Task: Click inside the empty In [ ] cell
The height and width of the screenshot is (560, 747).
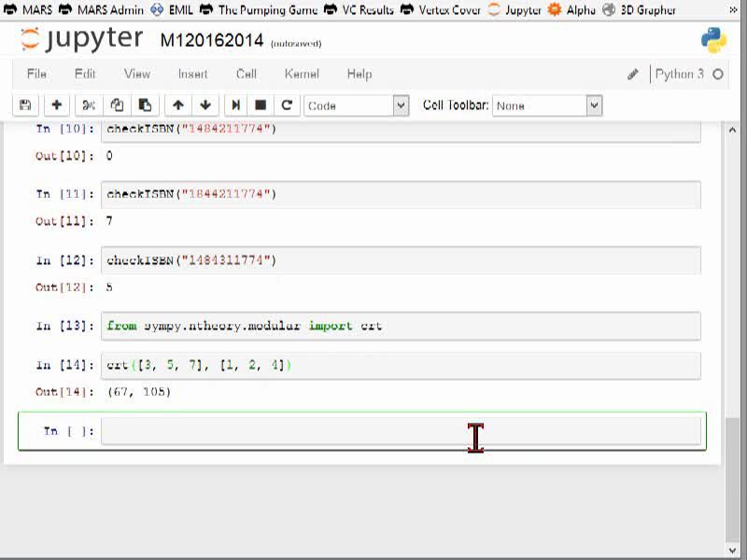Action: click(401, 431)
